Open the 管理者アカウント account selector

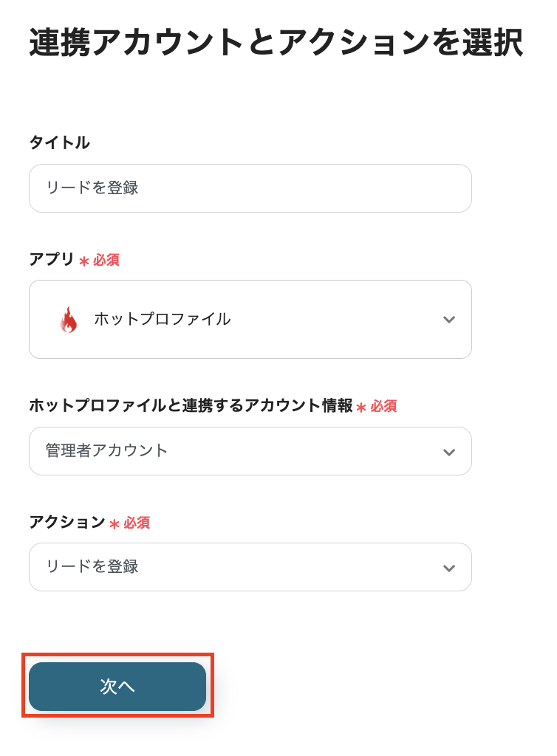tap(222, 450)
